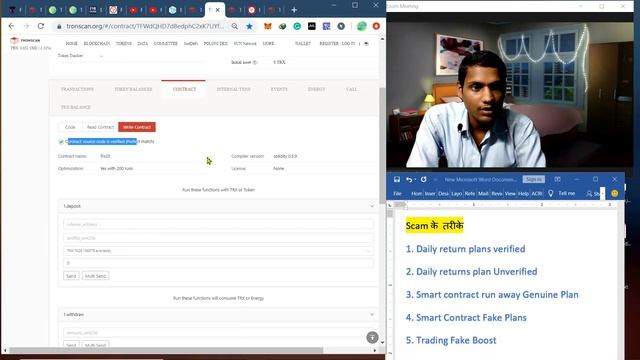The width and height of the screenshot is (640, 360).
Task: Undo the last action in Word
Action: tap(409, 179)
